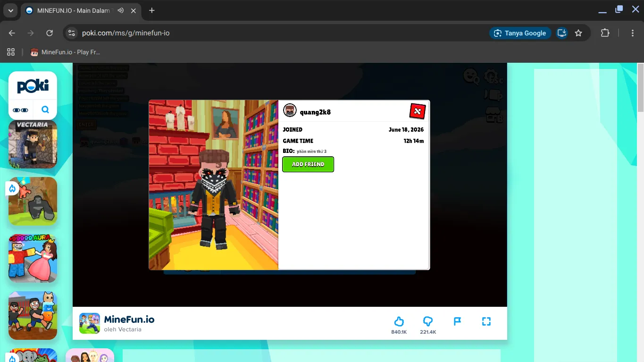View site information for poki.com
The height and width of the screenshot is (362, 644).
pos(72,33)
